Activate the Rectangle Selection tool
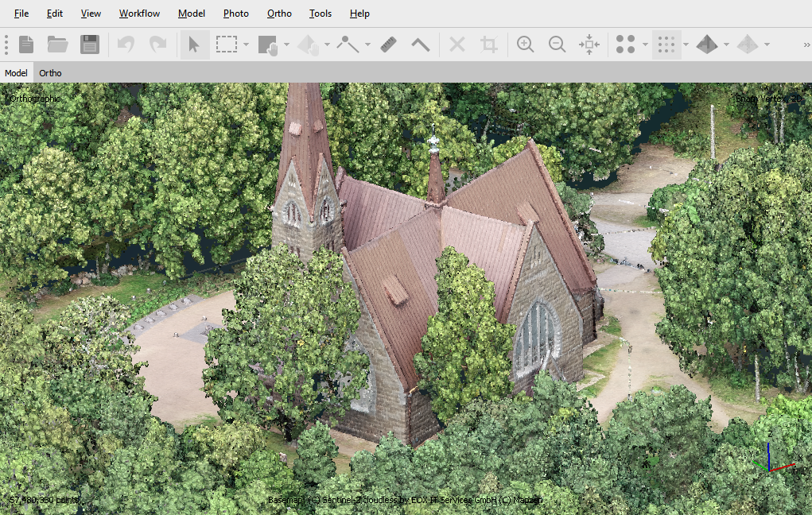812x515 pixels. coord(227,45)
